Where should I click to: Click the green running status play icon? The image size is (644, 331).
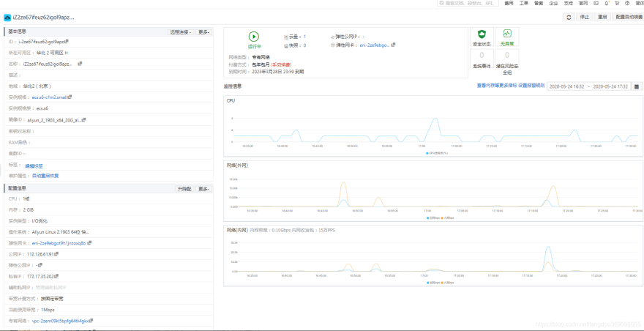tap(254, 37)
